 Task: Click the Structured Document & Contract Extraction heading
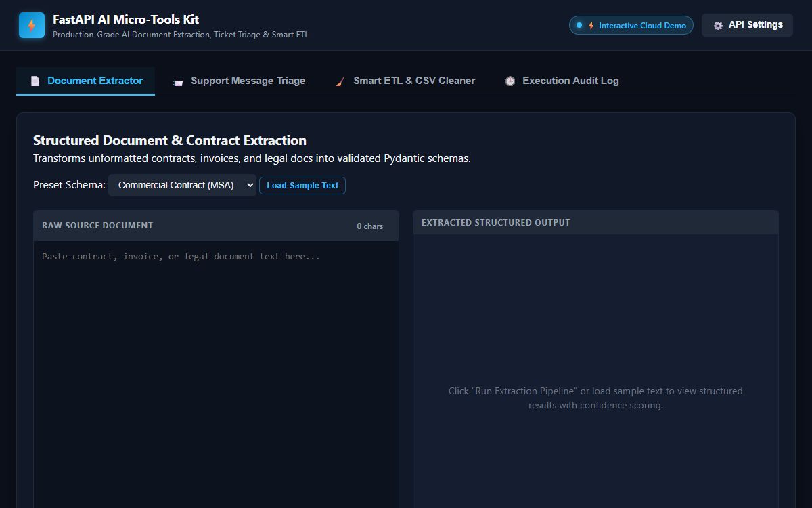[170, 140]
